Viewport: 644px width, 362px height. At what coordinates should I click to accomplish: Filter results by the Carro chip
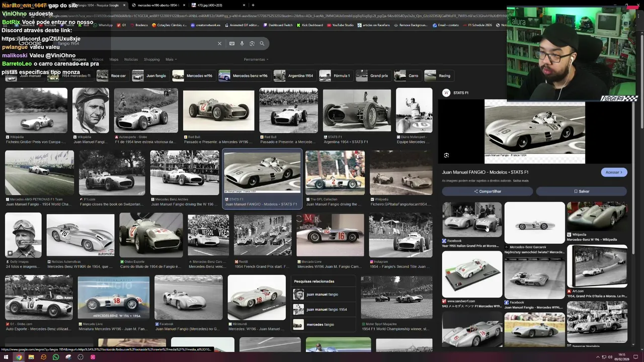pyautogui.click(x=407, y=76)
